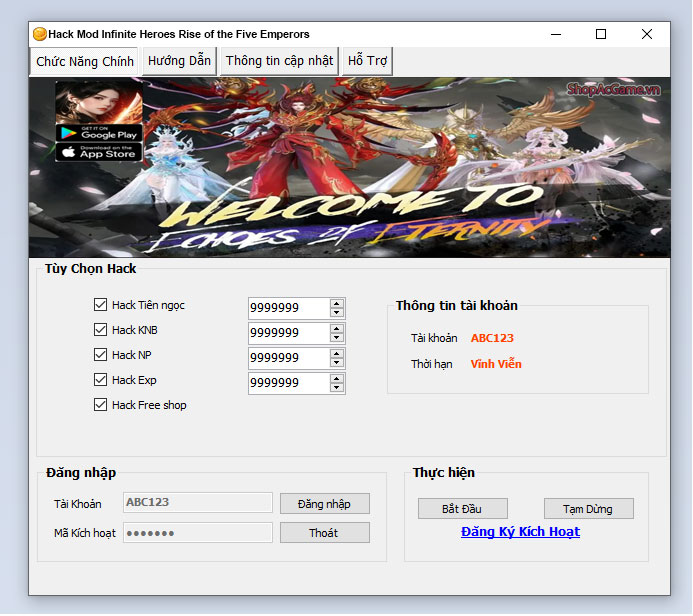693x616 pixels.
Task: Focus the Tài Khoản input field
Action: 198,502
